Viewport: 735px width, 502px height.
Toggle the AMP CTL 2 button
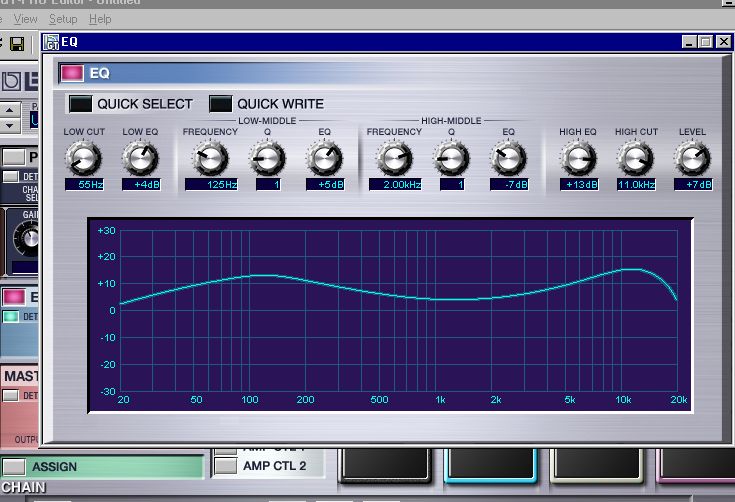pyautogui.click(x=225, y=466)
